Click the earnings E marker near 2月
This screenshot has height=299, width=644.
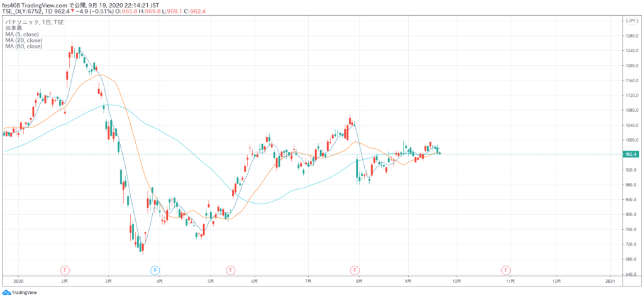[65, 270]
